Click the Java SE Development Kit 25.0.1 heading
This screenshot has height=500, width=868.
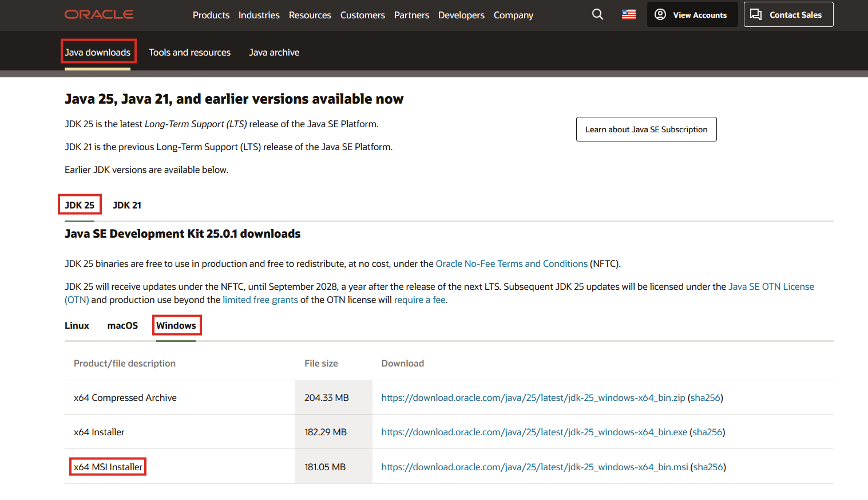183,234
